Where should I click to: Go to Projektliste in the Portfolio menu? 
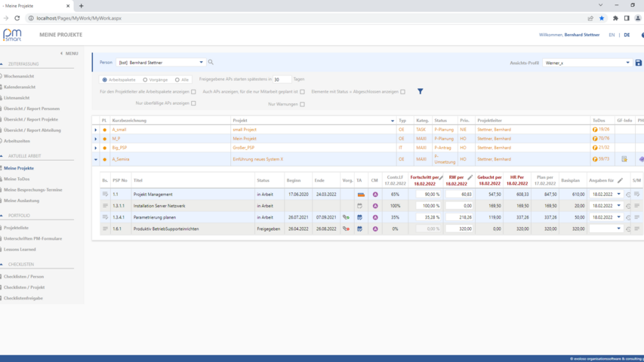tap(17, 227)
